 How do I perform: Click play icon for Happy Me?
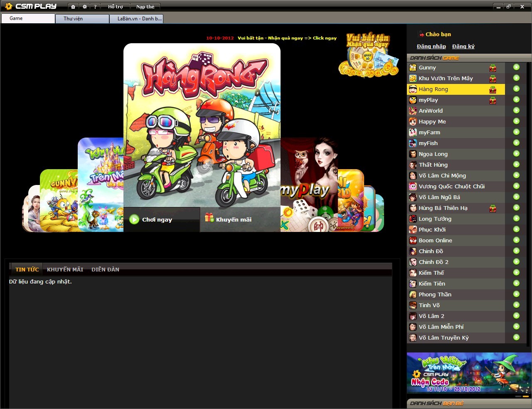click(516, 121)
